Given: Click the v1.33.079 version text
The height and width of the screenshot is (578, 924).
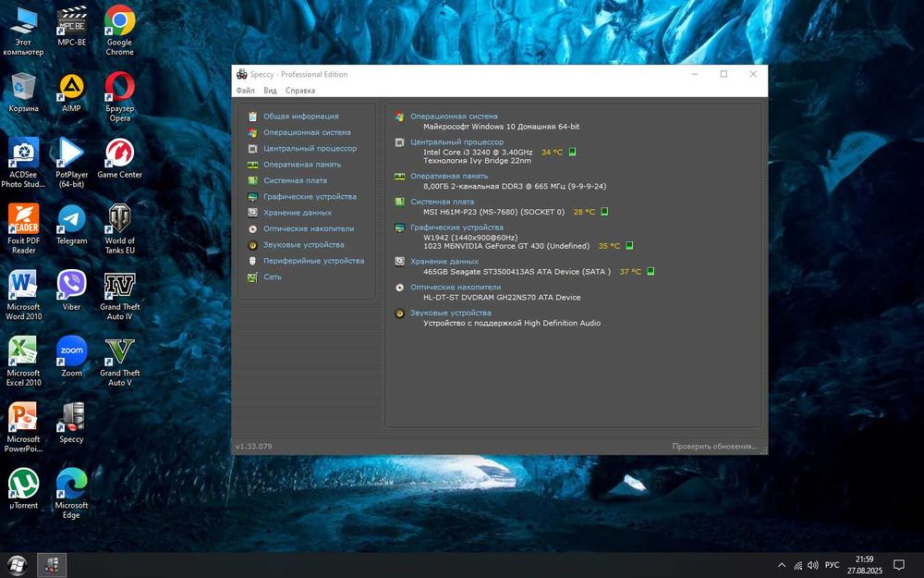Looking at the screenshot, I should pyautogui.click(x=254, y=447).
